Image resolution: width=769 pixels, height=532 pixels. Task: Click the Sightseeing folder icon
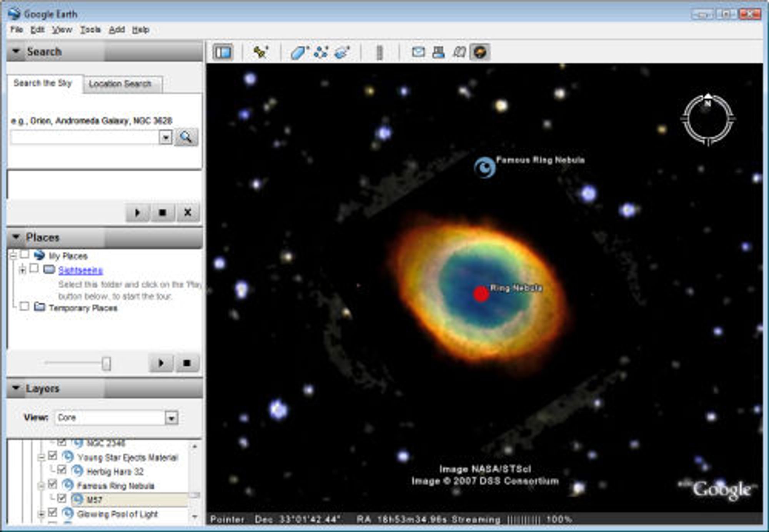tap(49, 269)
